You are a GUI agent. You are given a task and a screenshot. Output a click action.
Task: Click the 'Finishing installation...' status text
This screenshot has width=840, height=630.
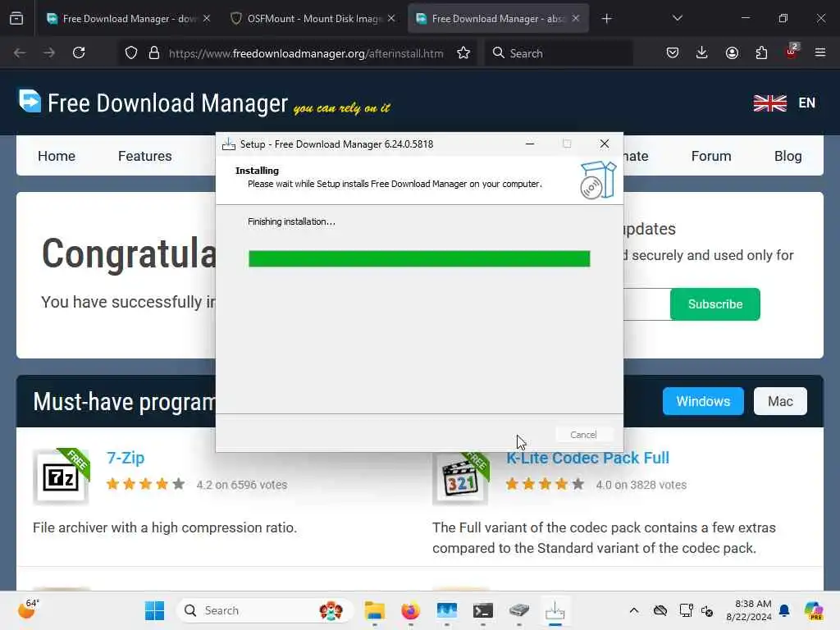(x=291, y=221)
